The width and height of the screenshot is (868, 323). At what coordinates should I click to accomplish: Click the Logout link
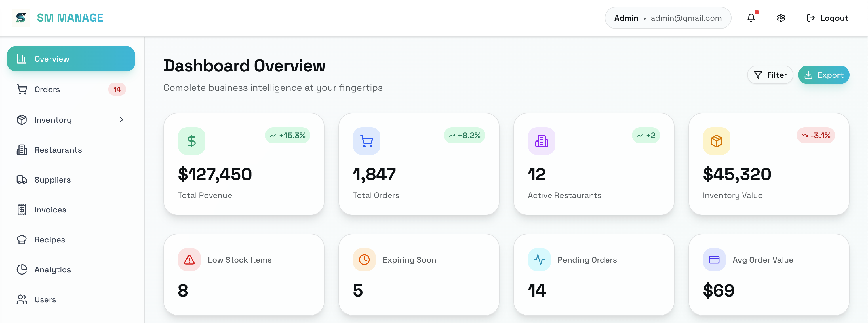828,18
